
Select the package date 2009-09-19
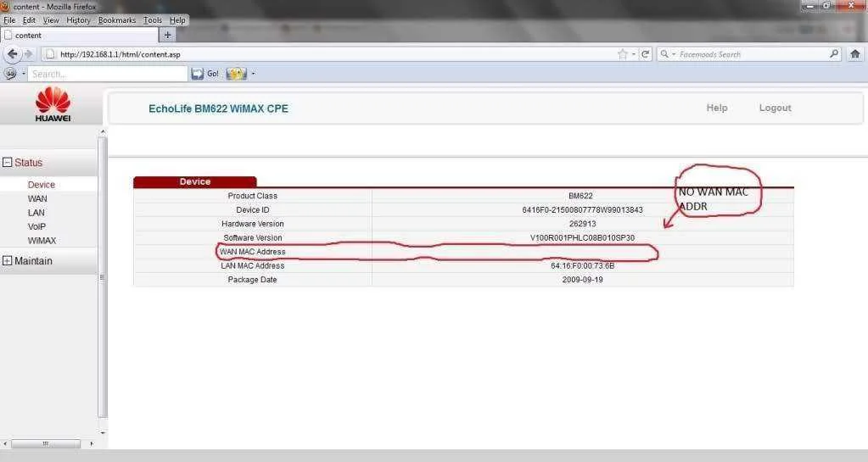point(582,280)
